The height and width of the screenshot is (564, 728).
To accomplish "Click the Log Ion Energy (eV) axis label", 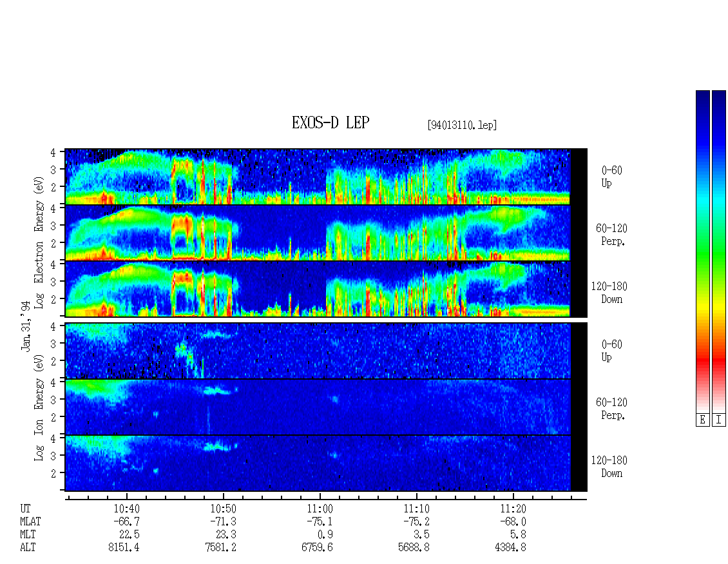I will 39,407.
